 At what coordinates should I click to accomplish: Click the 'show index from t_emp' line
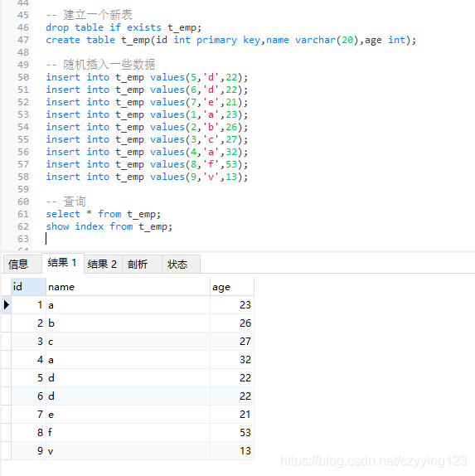click(x=109, y=226)
